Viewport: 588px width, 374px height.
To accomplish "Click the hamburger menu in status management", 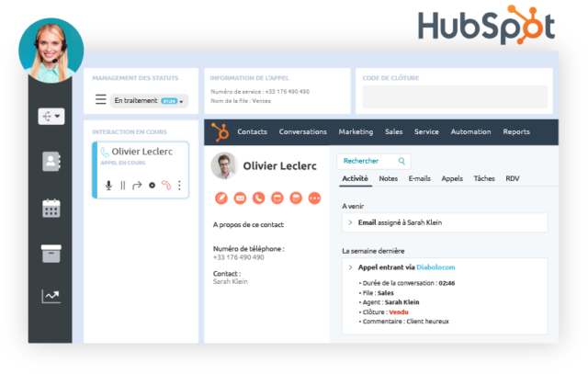I will 100,99.
